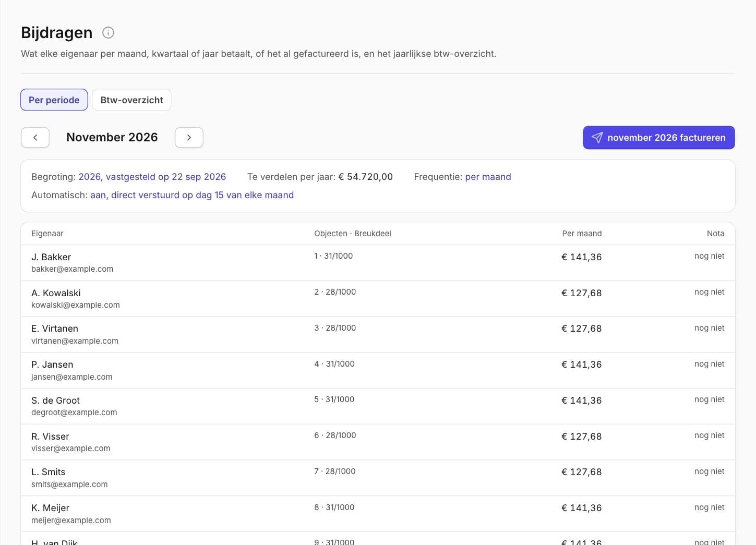Image resolution: width=756 pixels, height=545 pixels.
Task: Click breukdeel 2 · 28/1000 for A. Kowalski
Action: (335, 292)
